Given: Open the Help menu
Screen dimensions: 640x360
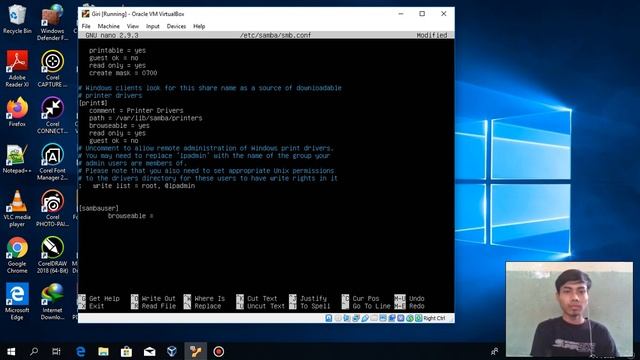Looking at the screenshot, I should 199,26.
